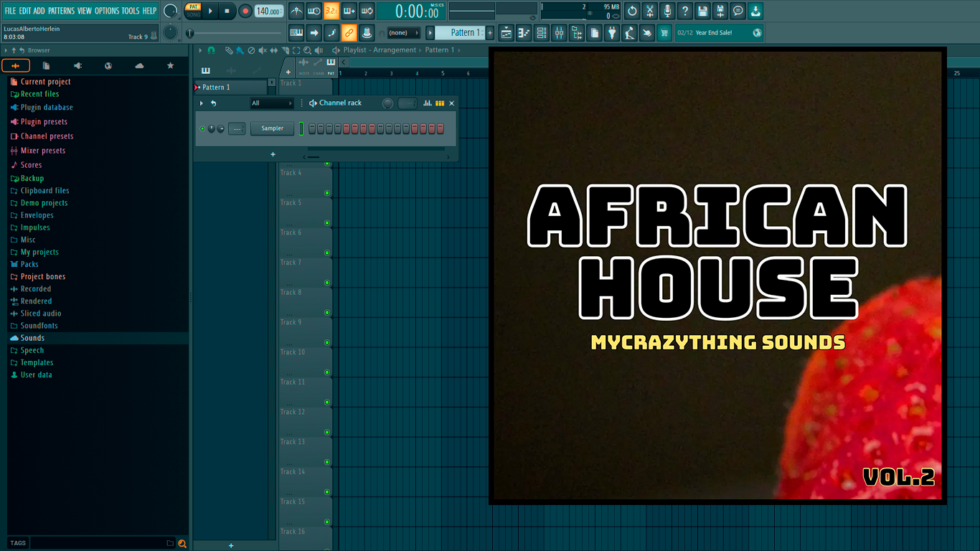The height and width of the screenshot is (551, 980).
Task: Enable typing keyboard to piano icon
Action: 296,32
